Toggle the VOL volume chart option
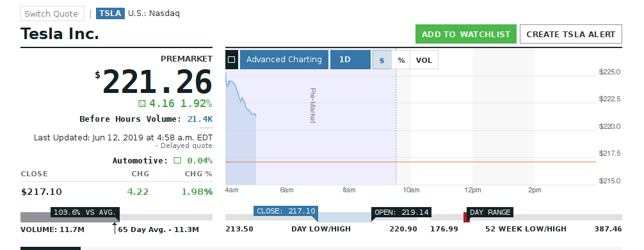The image size is (644, 250). (424, 60)
